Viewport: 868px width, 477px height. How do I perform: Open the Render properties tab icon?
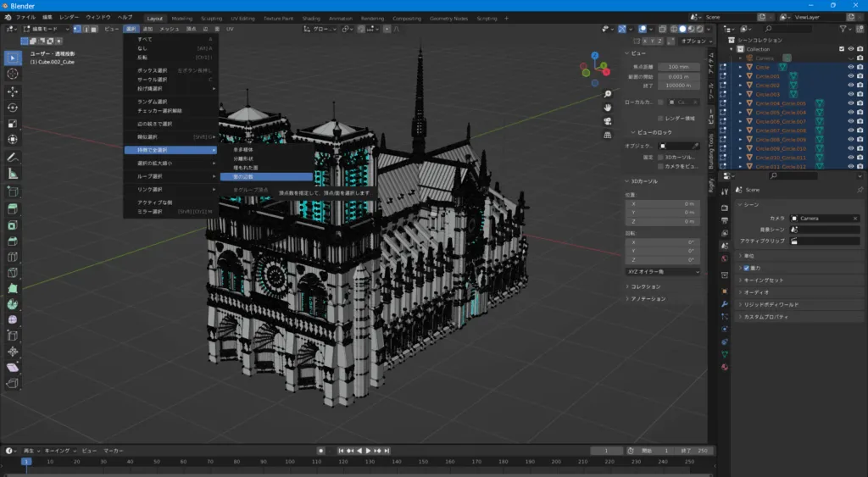point(725,208)
